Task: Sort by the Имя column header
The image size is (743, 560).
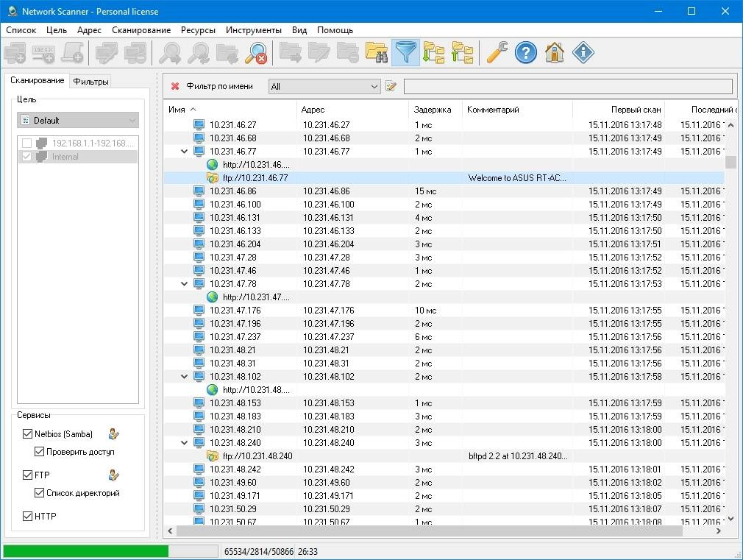Action: [x=230, y=110]
